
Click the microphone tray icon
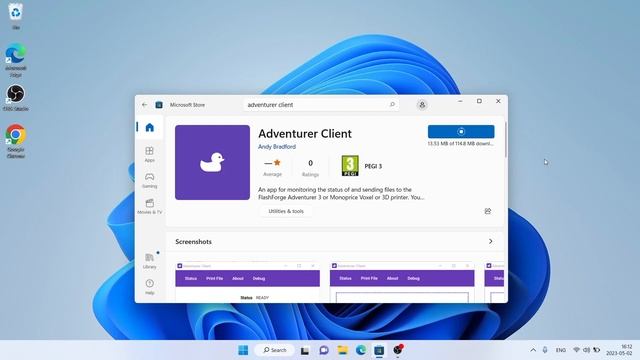545,350
